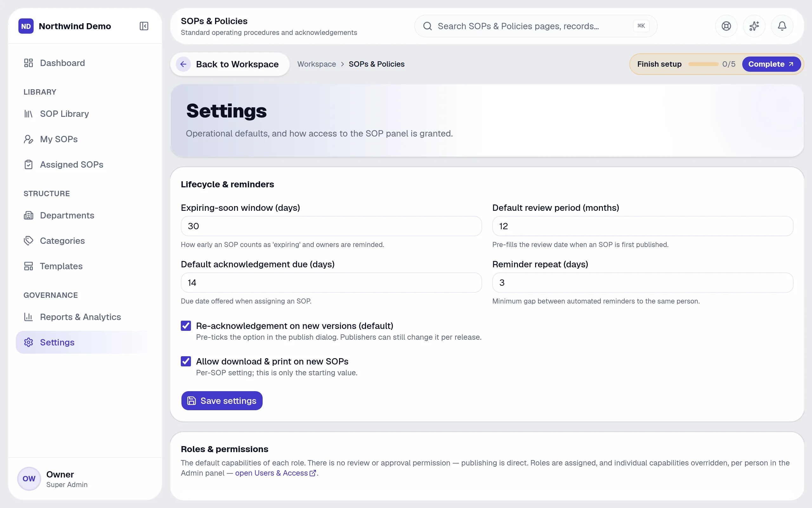Click Workspace breadcrumb link
812x508 pixels.
317,64
